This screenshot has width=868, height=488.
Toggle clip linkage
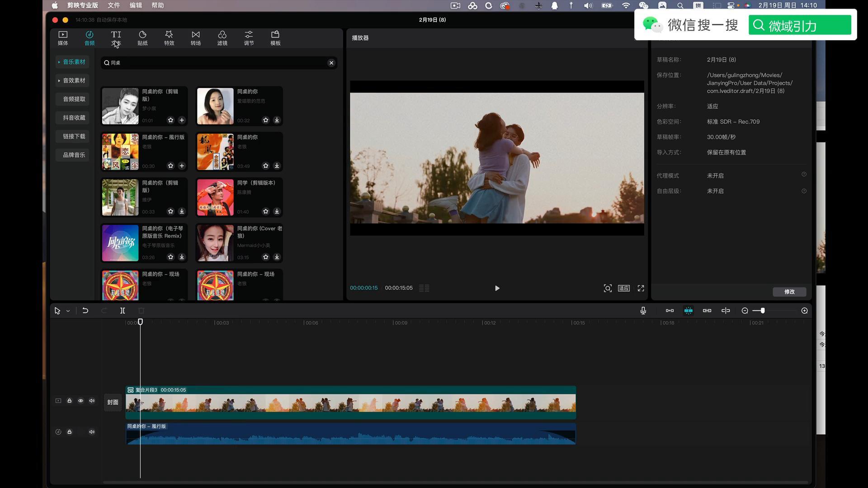coord(707,311)
